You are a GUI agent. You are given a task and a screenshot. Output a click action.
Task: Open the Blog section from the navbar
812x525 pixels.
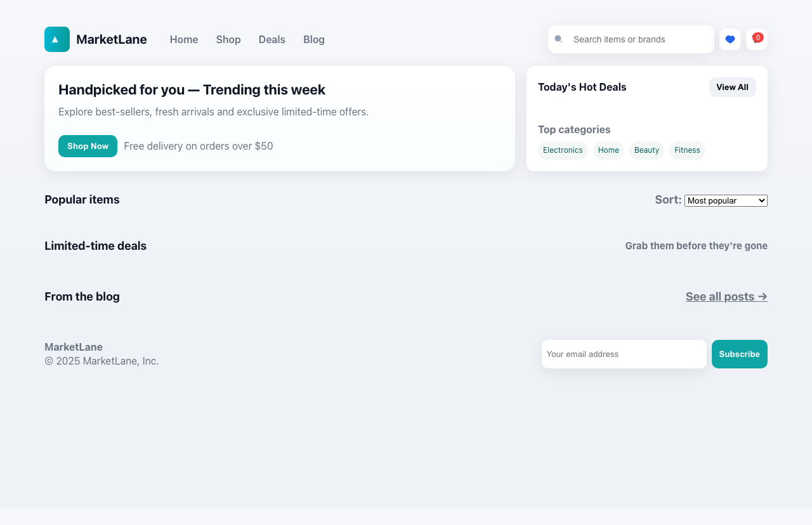point(313,39)
